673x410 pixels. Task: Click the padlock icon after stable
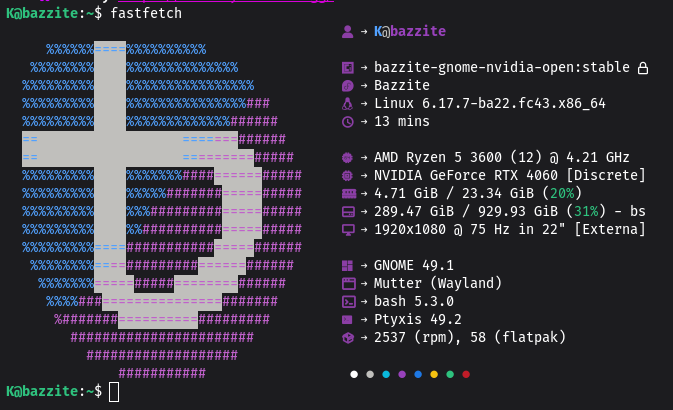(643, 68)
